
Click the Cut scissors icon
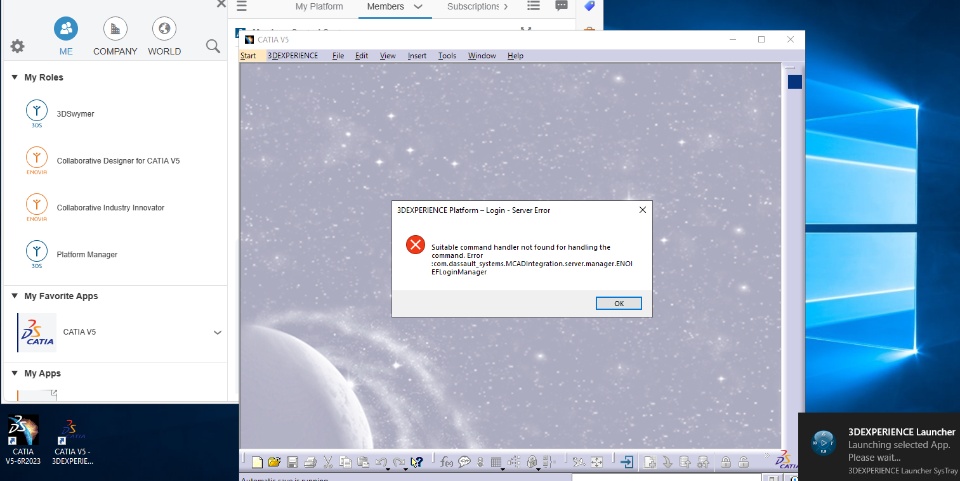pyautogui.click(x=328, y=462)
